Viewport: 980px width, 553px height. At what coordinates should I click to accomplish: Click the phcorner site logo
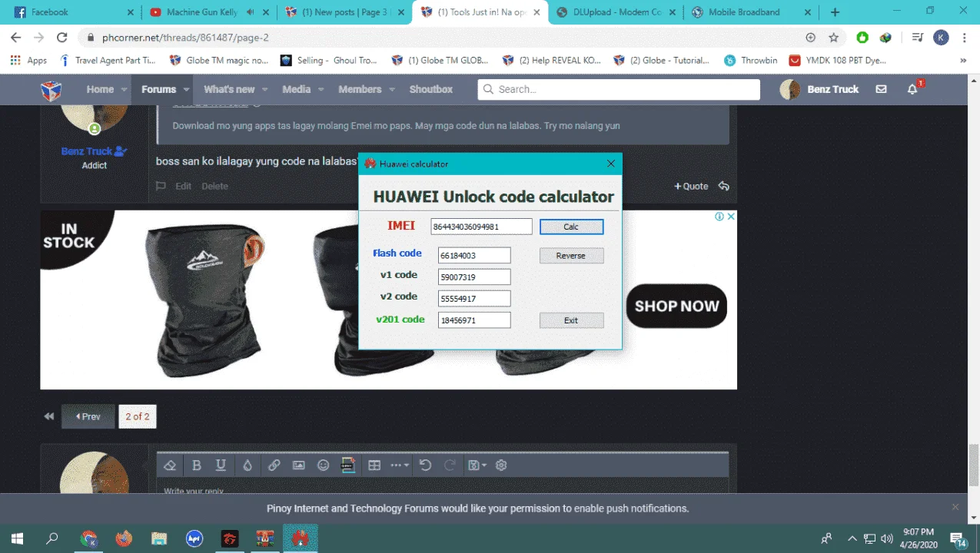51,90
